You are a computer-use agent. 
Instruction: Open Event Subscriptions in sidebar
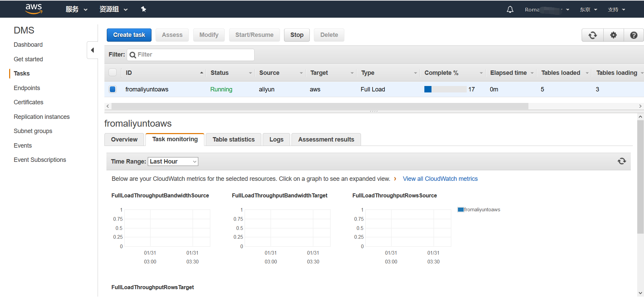click(x=40, y=160)
